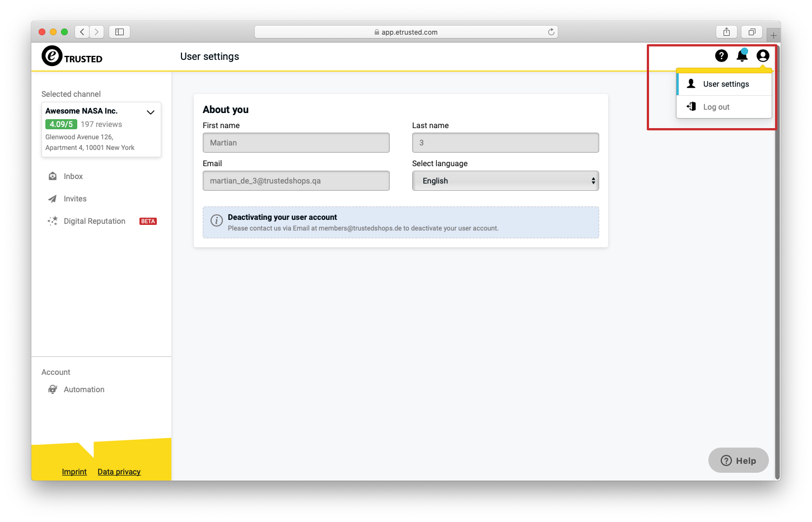This screenshot has width=812, height=522.
Task: Click the 'About you' heading
Action: (226, 110)
